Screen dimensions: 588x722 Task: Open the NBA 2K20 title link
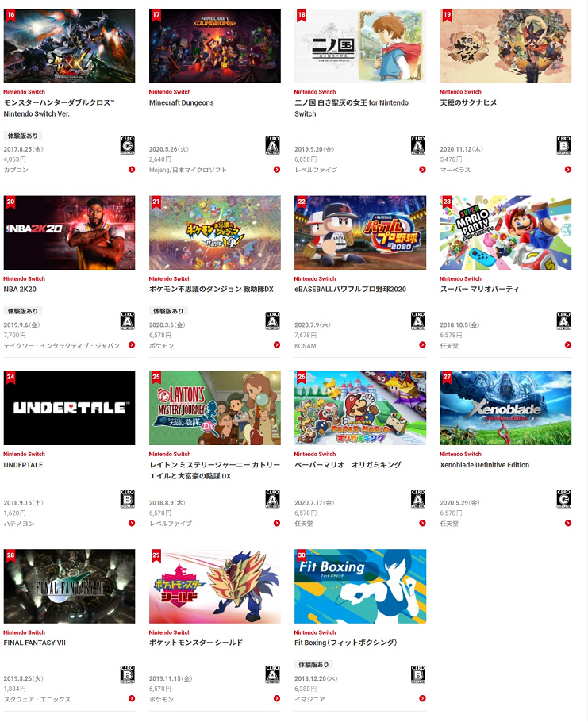coord(20,289)
